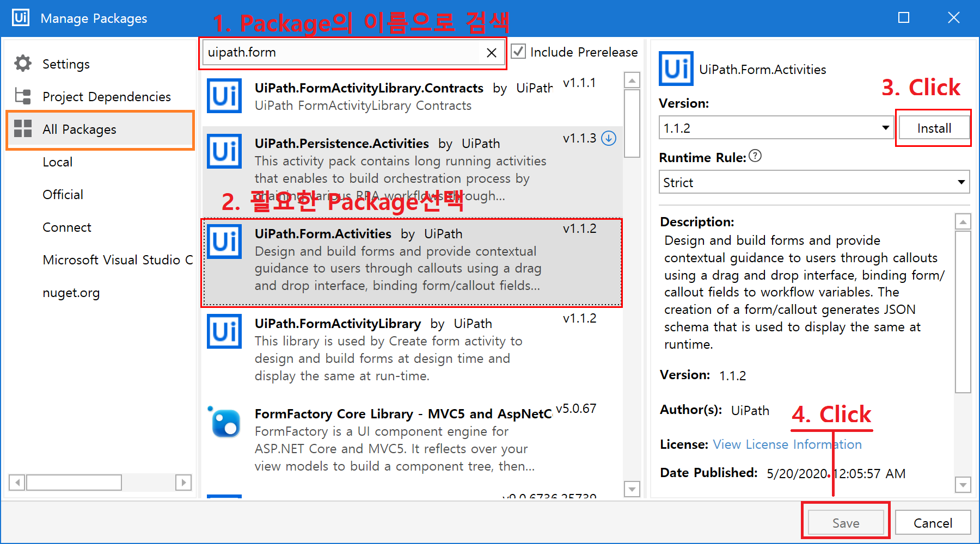This screenshot has height=544, width=980.
Task: Click the download arrow icon beside v1.1.3
Action: pos(609,138)
